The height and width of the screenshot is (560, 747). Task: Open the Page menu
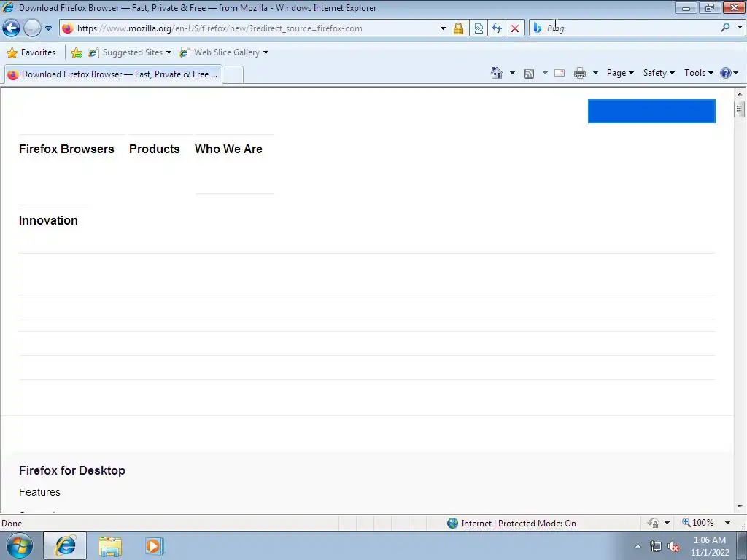click(620, 73)
